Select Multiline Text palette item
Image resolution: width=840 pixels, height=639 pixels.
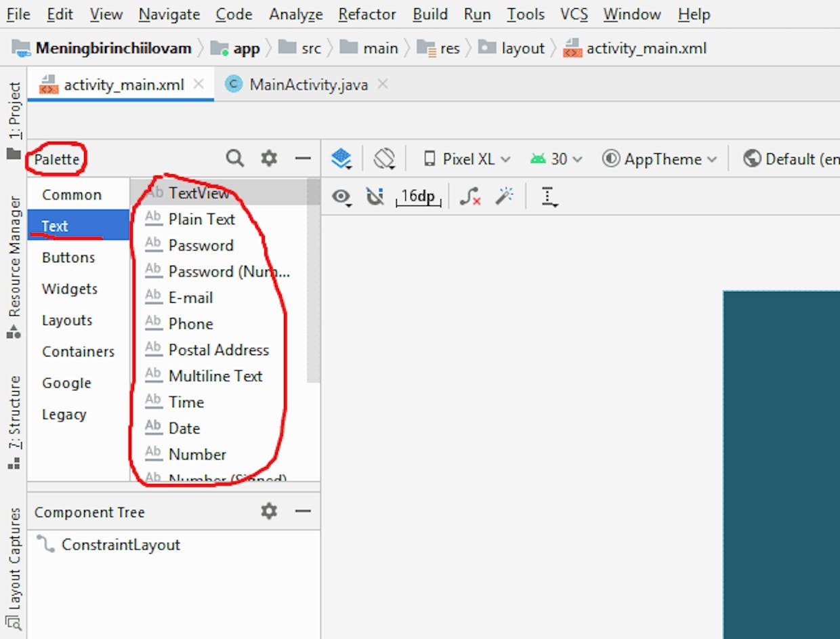pyautogui.click(x=219, y=376)
